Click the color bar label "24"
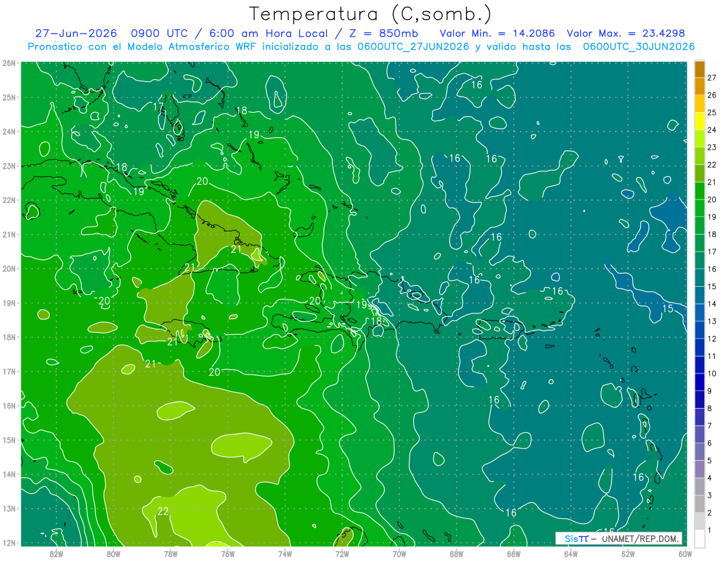The image size is (728, 562). tap(712, 130)
